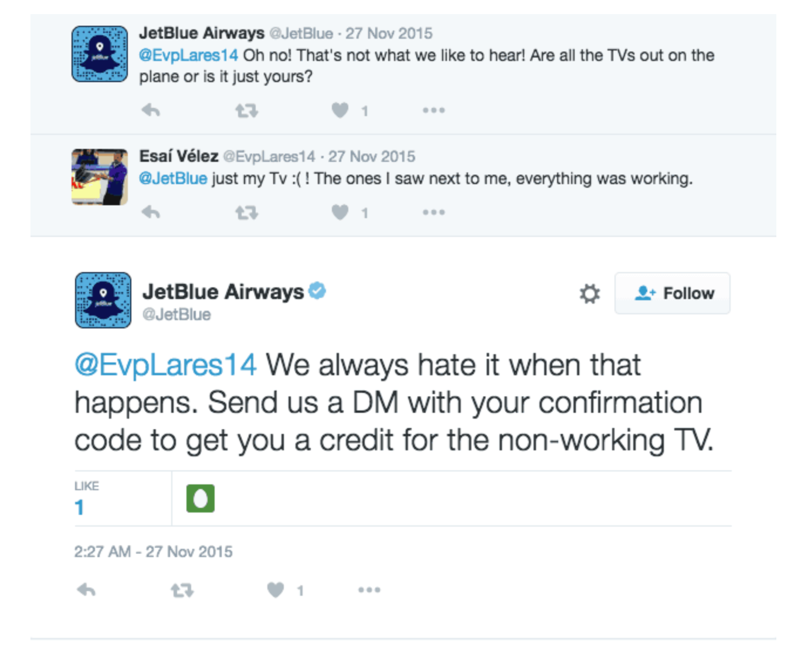Open JetBlue's large Snapchat ghost avatar
The height and width of the screenshot is (672, 808).
(x=103, y=300)
